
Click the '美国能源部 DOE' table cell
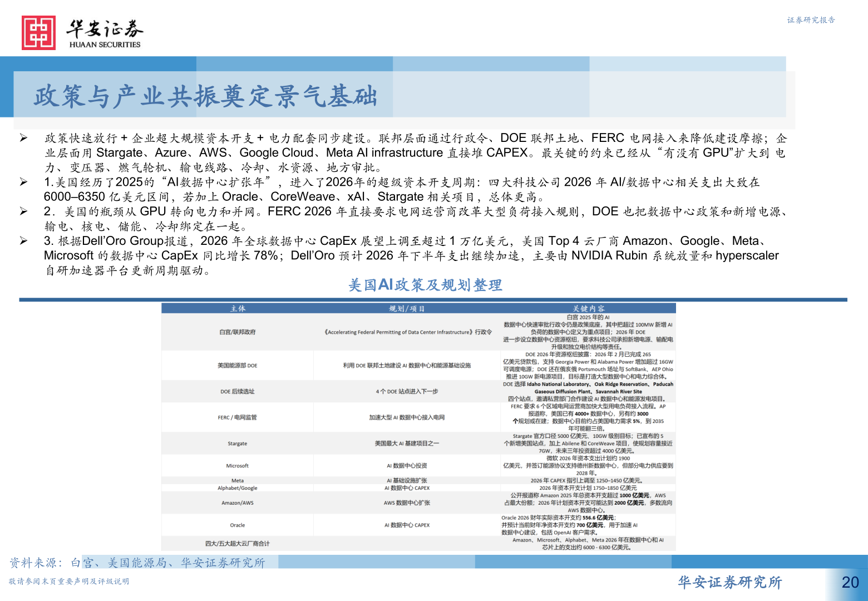[x=238, y=366]
